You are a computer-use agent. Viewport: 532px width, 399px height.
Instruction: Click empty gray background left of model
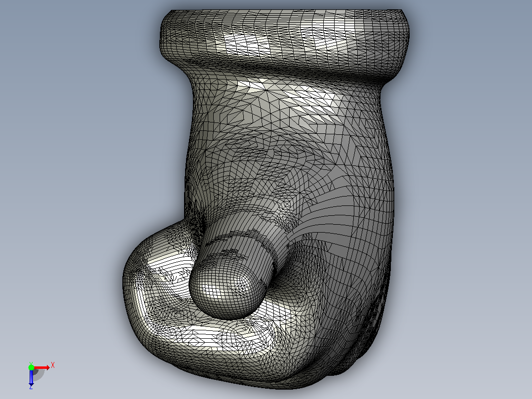pos(75,170)
